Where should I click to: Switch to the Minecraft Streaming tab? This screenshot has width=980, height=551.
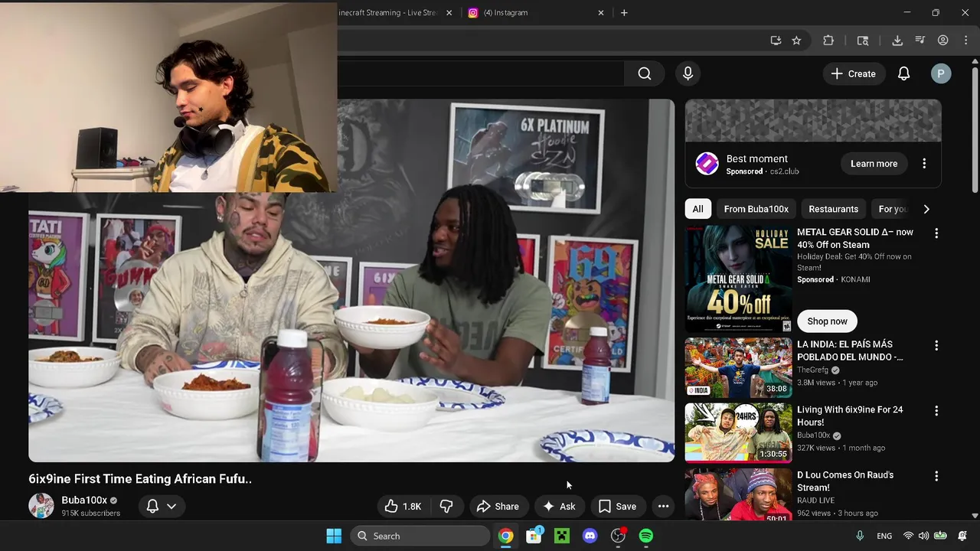389,12
